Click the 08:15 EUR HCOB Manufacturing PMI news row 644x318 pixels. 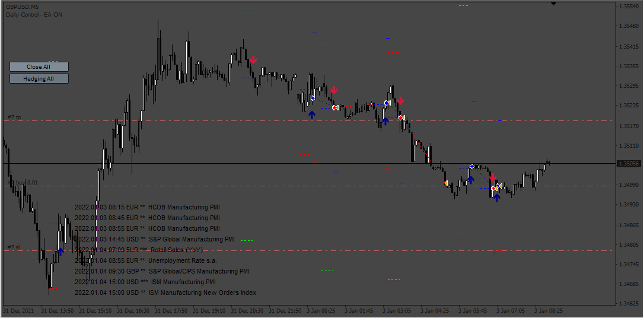147,207
